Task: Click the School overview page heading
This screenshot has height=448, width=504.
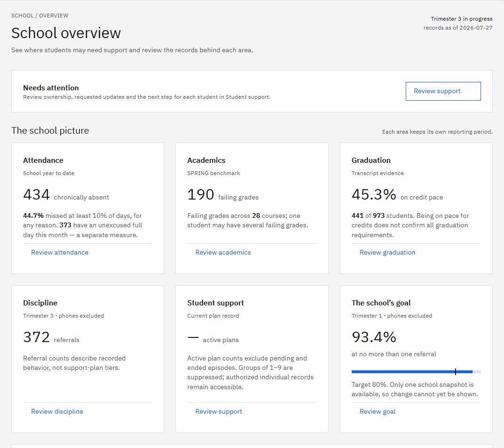Action: point(66,33)
